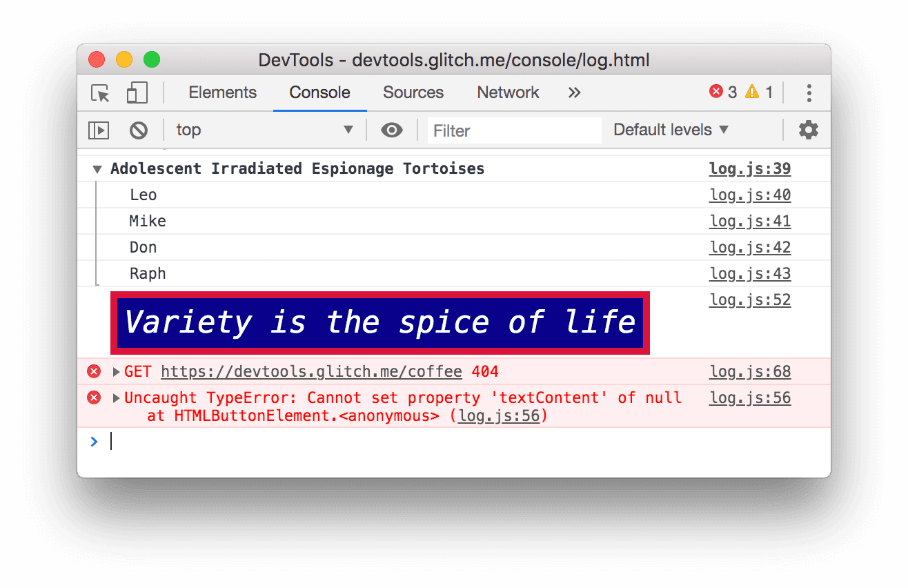Open DevTools settings gear
Viewport: 908px width, 588px height.
pos(808,130)
